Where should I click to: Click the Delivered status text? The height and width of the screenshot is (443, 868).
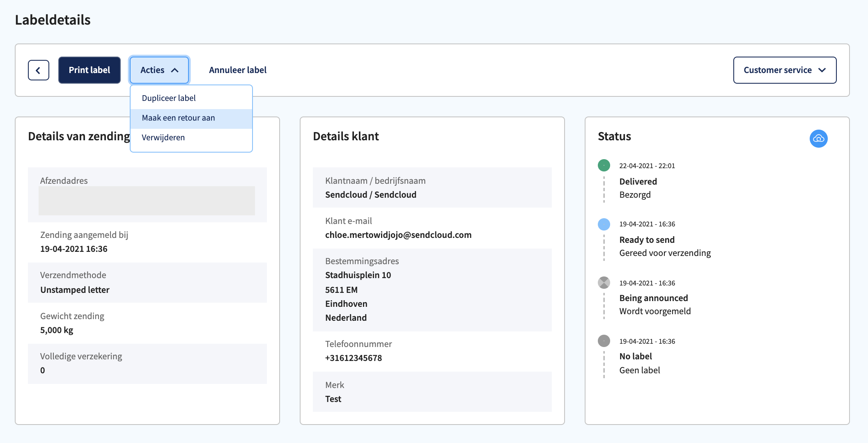[x=638, y=182]
